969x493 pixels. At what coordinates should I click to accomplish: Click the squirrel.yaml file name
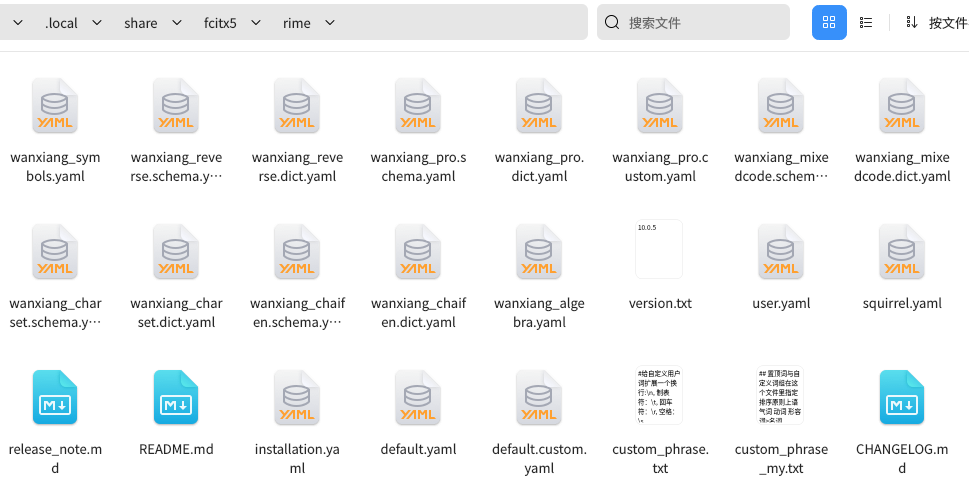pos(902,303)
